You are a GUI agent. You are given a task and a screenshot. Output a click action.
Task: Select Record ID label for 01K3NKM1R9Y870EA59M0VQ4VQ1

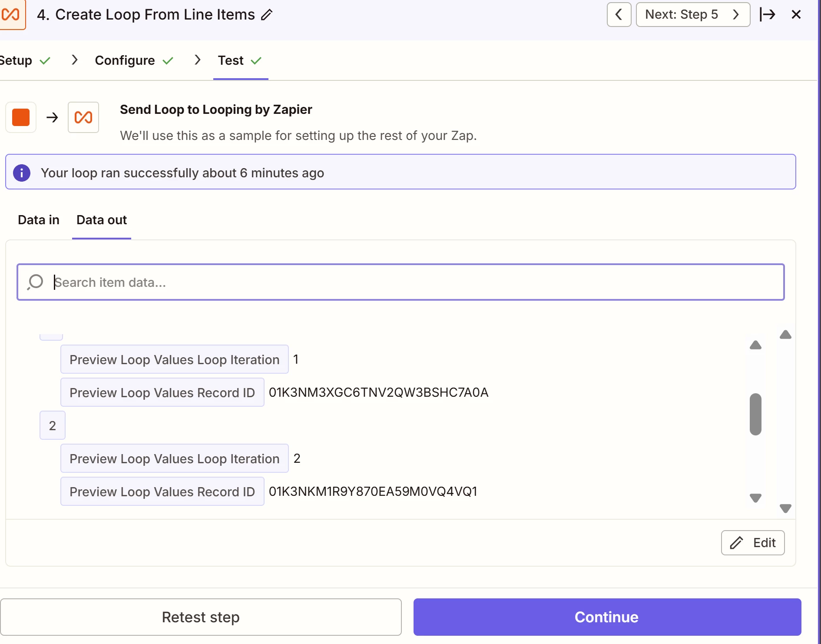[162, 491]
